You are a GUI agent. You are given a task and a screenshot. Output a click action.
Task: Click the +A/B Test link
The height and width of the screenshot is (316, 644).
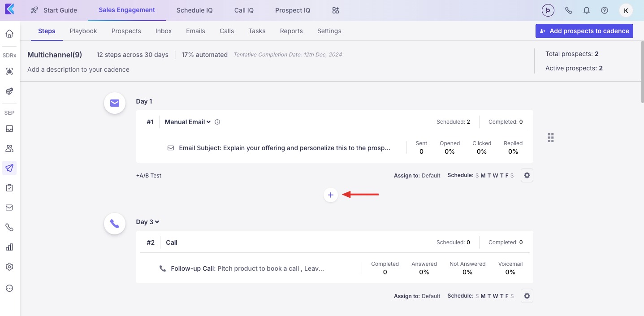pyautogui.click(x=149, y=176)
